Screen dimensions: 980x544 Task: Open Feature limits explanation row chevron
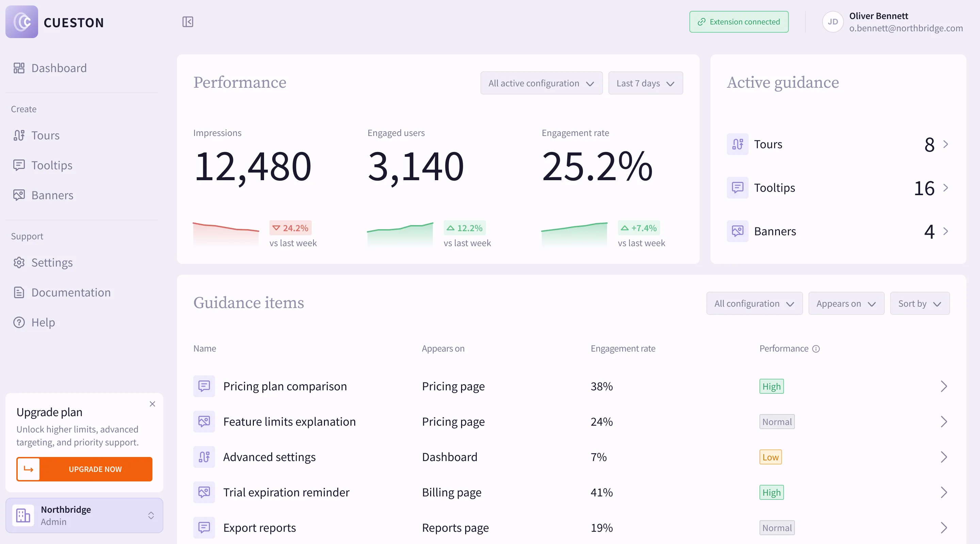coord(944,422)
